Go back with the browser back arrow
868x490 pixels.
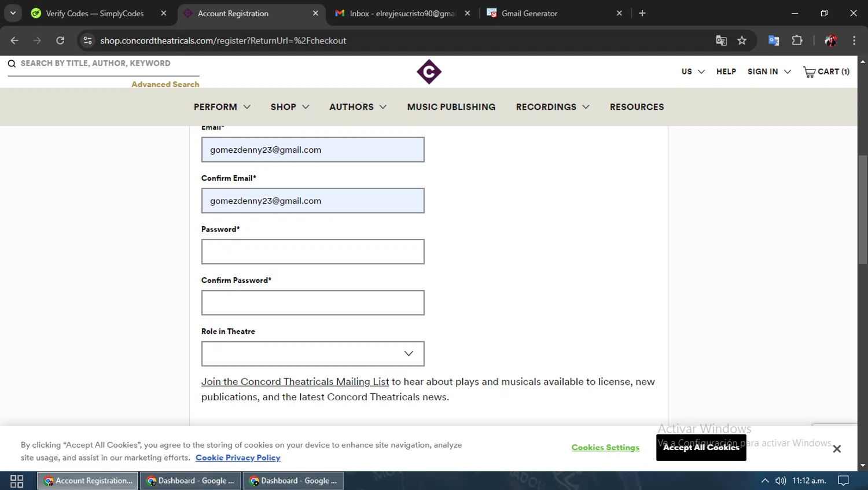coord(14,40)
